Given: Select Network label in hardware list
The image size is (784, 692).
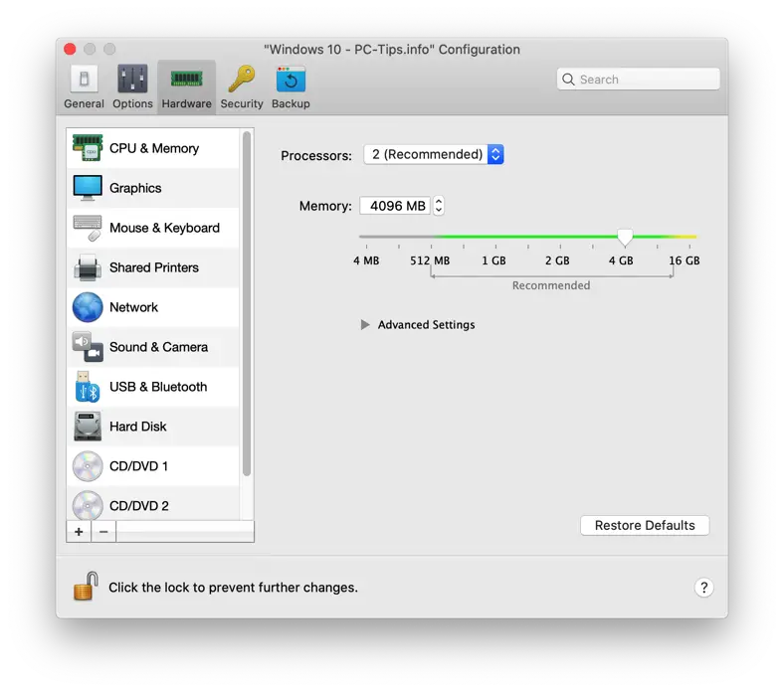Looking at the screenshot, I should point(133,307).
